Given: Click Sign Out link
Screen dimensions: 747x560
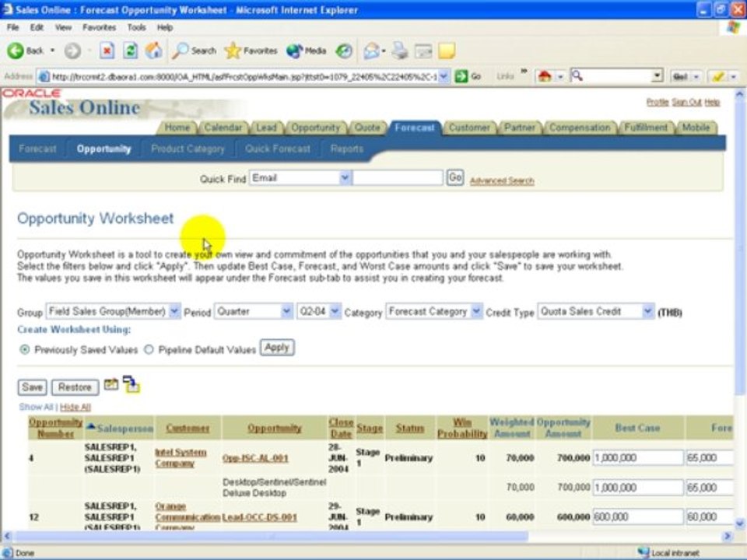Looking at the screenshot, I should [686, 103].
